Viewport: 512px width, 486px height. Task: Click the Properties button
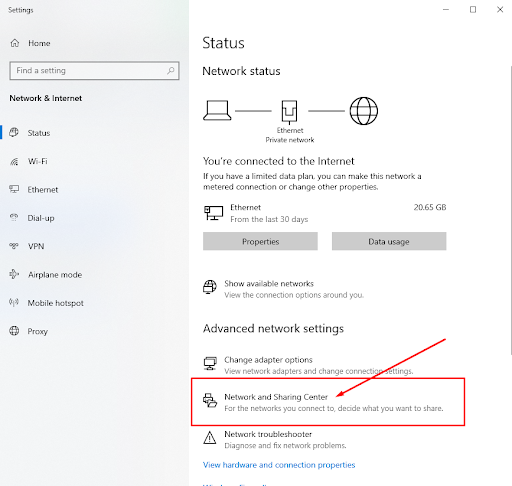[260, 241]
